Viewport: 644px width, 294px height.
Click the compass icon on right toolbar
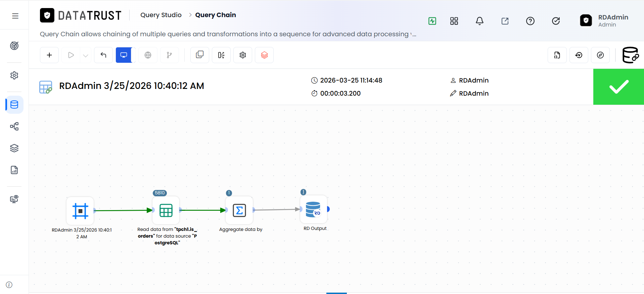pos(600,55)
